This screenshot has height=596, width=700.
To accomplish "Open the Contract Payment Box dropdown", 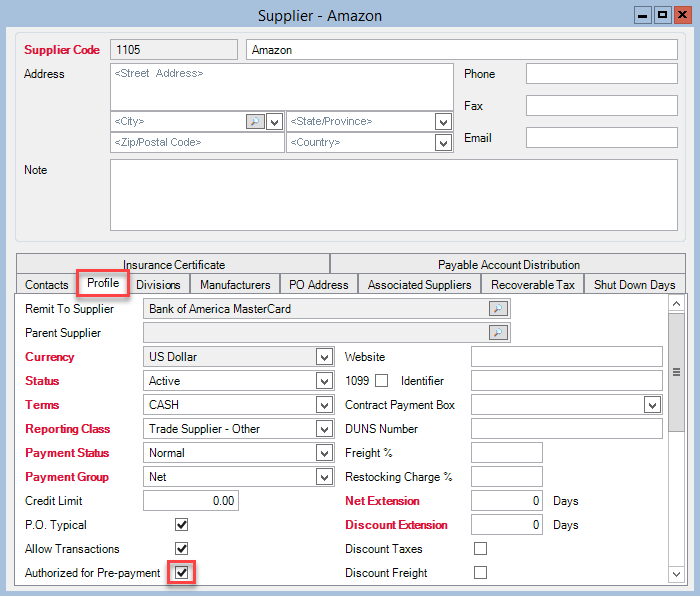I will (x=652, y=405).
